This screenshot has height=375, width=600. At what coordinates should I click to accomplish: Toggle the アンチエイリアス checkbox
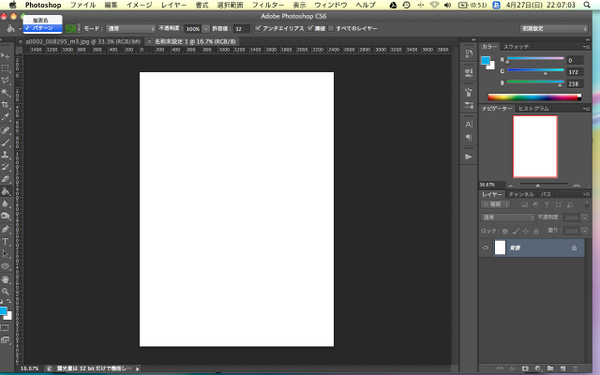[x=258, y=28]
